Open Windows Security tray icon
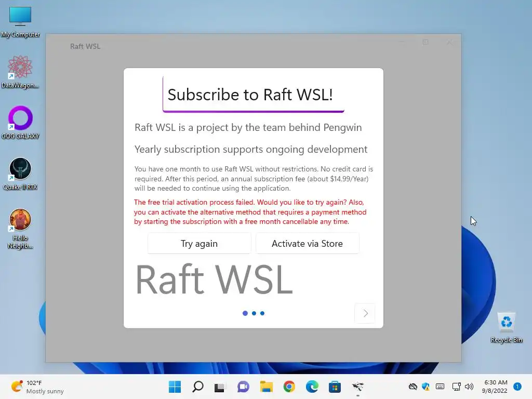Viewport: 532px width, 399px height. click(425, 387)
